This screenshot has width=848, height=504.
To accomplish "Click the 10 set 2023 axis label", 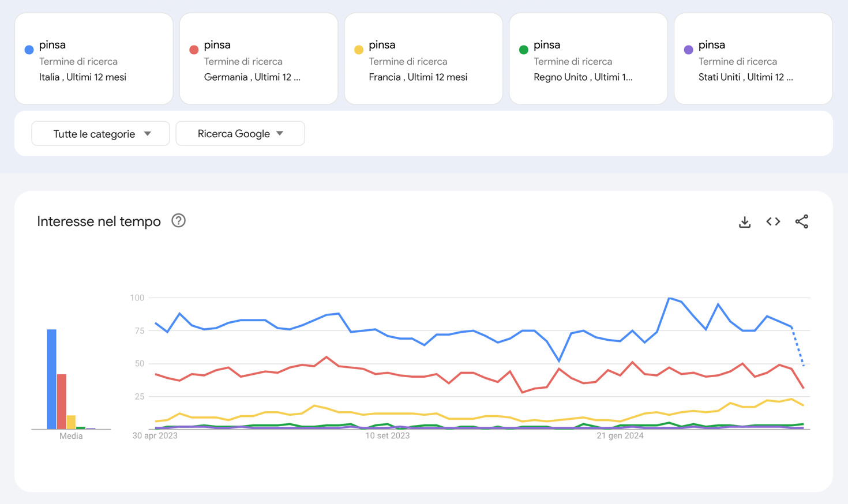I will 388,436.
